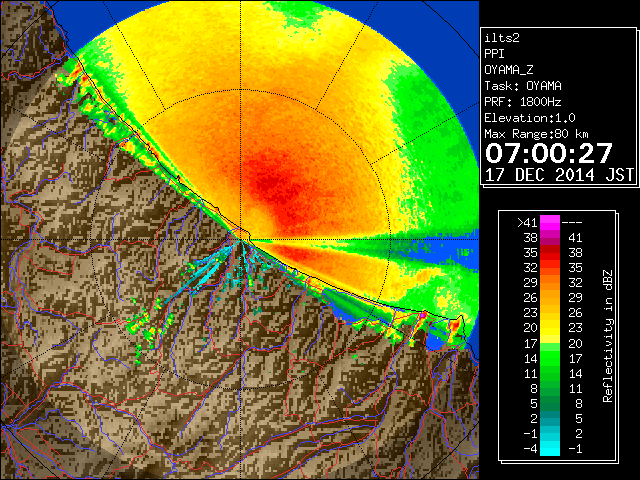640x480 pixels.
Task: Click the "Max Range:80 km" text
Action: tap(536, 134)
